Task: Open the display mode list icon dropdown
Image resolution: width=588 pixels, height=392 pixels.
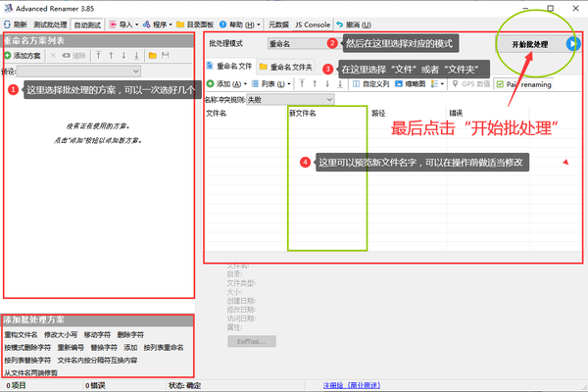Action: coord(438,83)
